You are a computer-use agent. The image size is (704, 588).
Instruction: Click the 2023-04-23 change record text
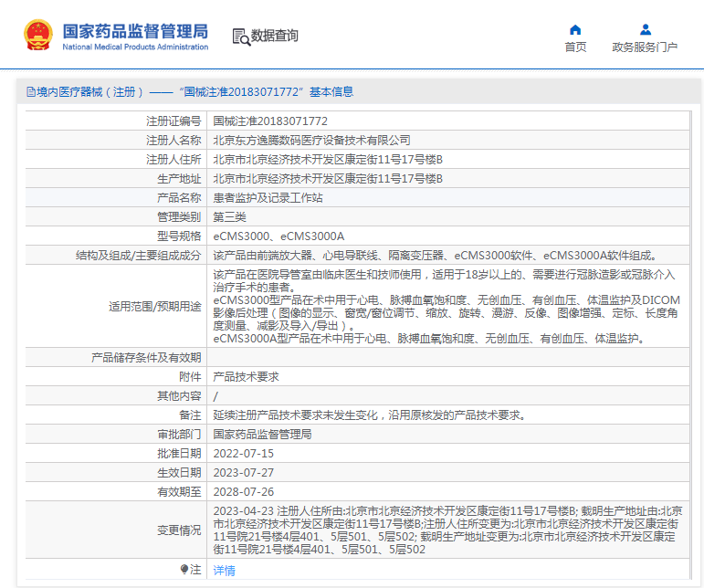[x=447, y=530]
